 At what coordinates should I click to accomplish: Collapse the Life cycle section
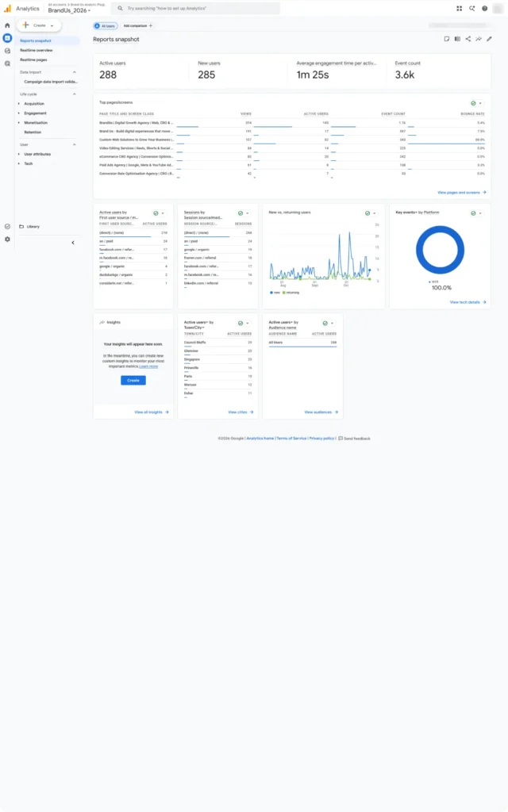pos(74,94)
